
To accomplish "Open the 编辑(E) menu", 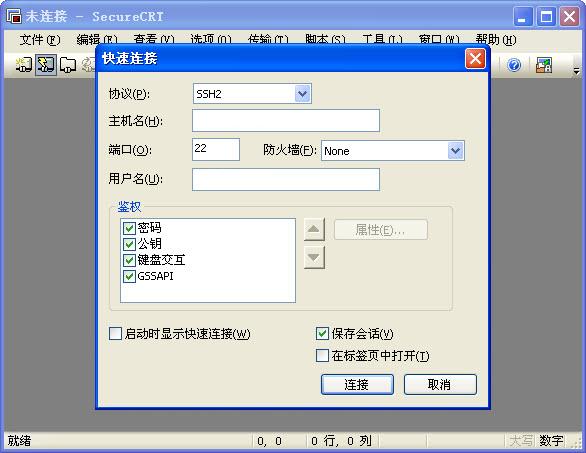I will tap(97, 40).
